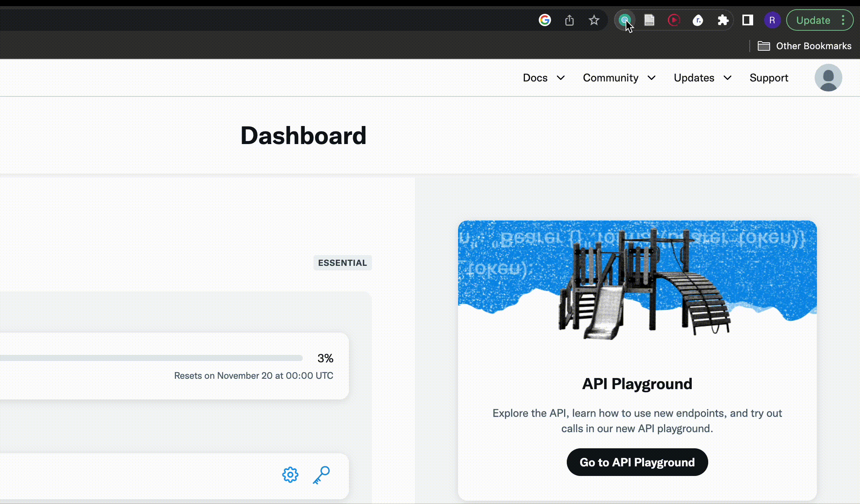860x504 pixels.
Task: Click the 3% usage progress bar
Action: [154, 358]
